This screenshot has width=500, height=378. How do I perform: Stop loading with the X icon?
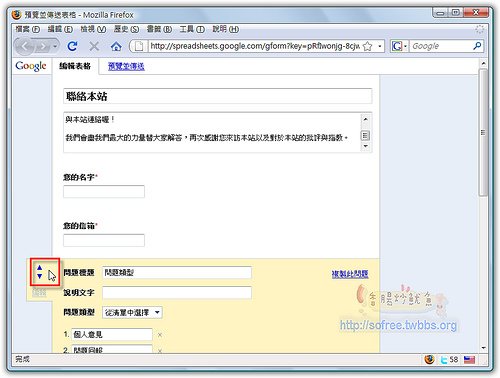pyautogui.click(x=94, y=46)
